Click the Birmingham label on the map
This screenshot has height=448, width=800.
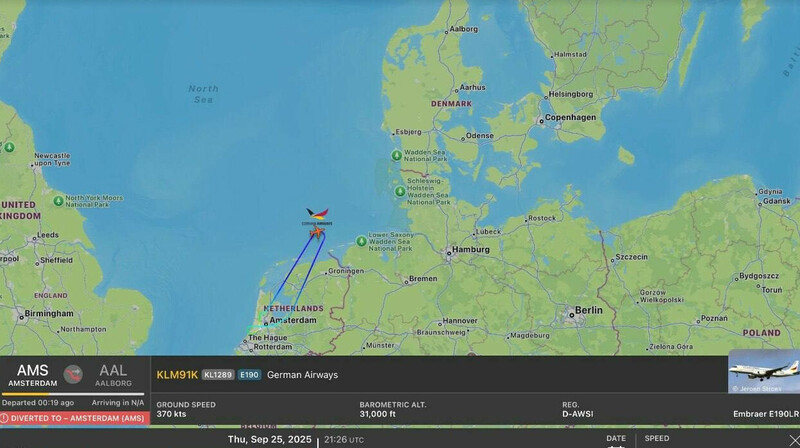[49, 313]
